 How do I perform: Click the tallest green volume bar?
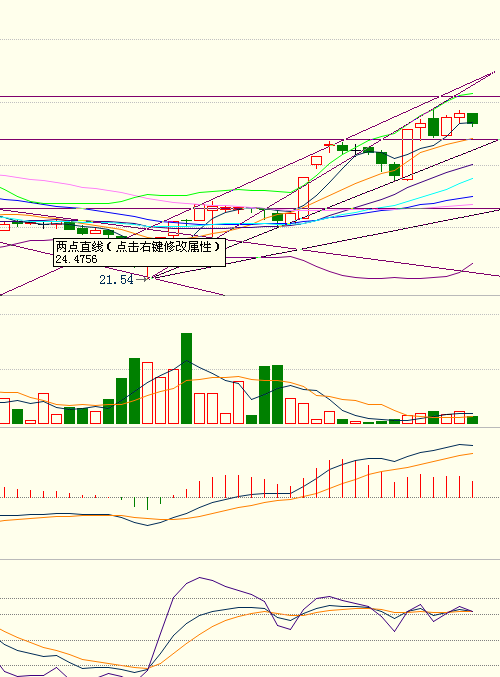(187, 378)
